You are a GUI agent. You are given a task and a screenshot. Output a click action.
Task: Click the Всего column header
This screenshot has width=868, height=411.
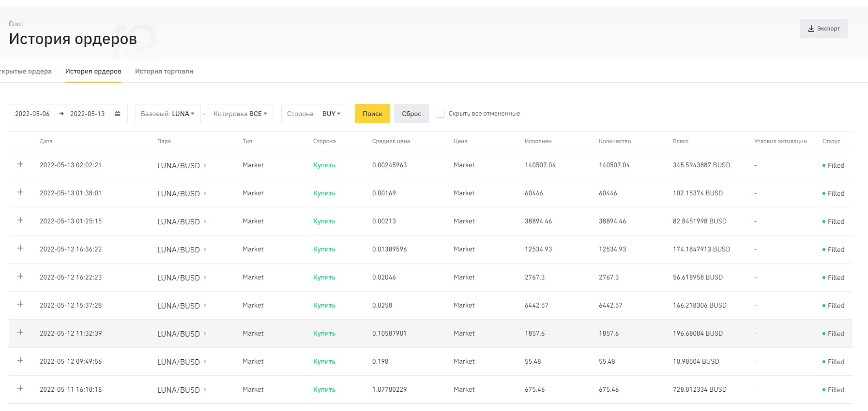tap(681, 141)
